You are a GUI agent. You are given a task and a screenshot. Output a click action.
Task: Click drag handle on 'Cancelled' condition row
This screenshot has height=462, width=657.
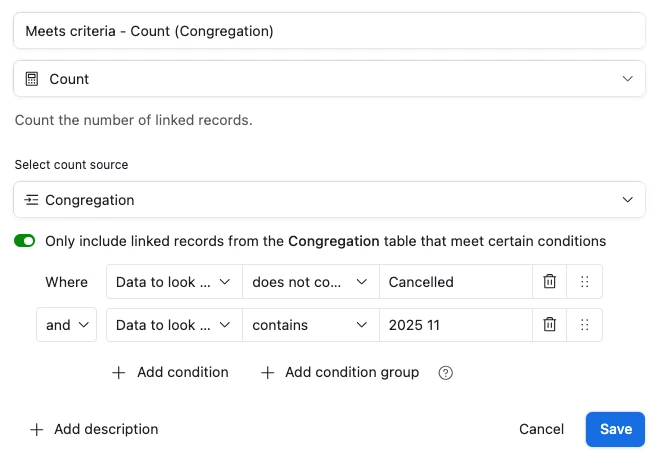tap(585, 282)
